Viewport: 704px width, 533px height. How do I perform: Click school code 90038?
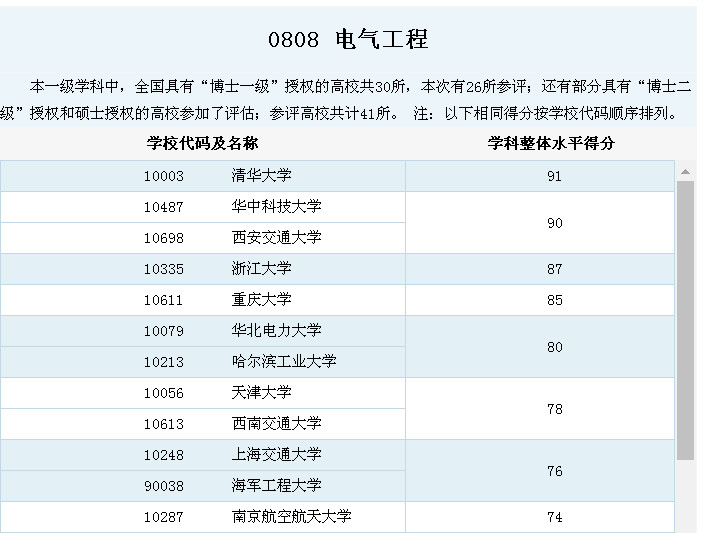[163, 486]
